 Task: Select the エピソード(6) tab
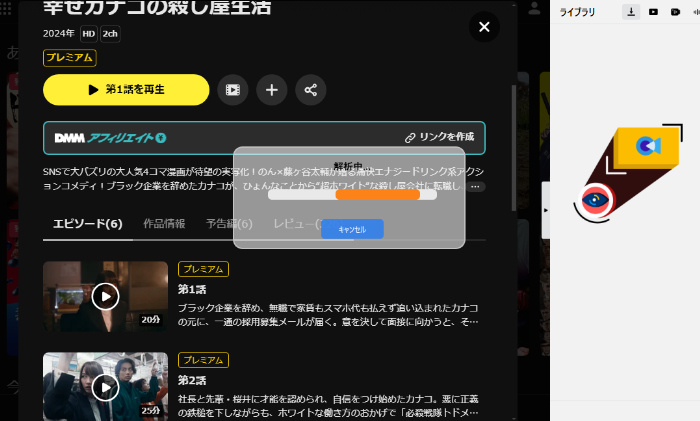point(88,224)
